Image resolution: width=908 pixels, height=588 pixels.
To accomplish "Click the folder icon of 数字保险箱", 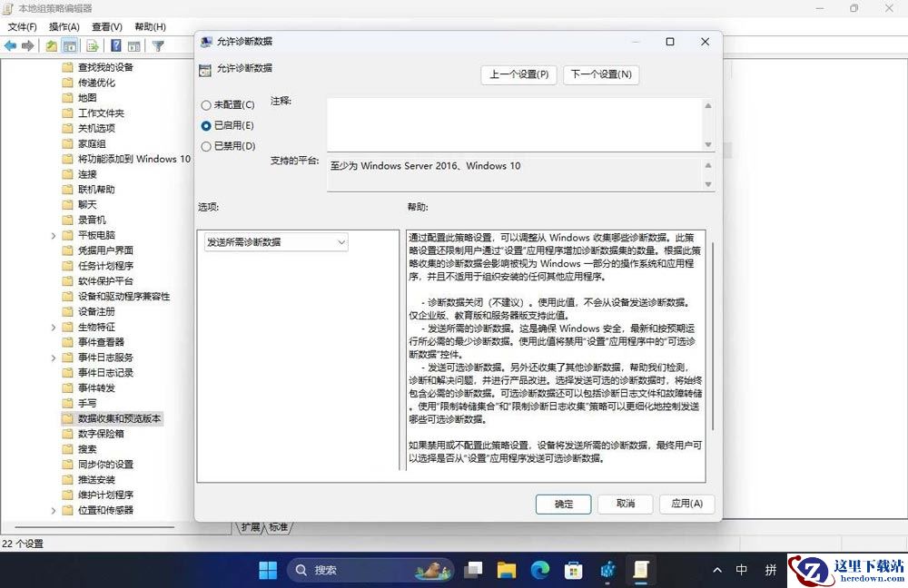I will (x=67, y=434).
